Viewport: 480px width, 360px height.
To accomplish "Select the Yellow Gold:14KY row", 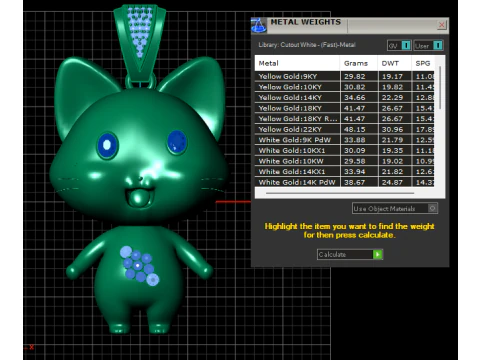I will [x=345, y=98].
